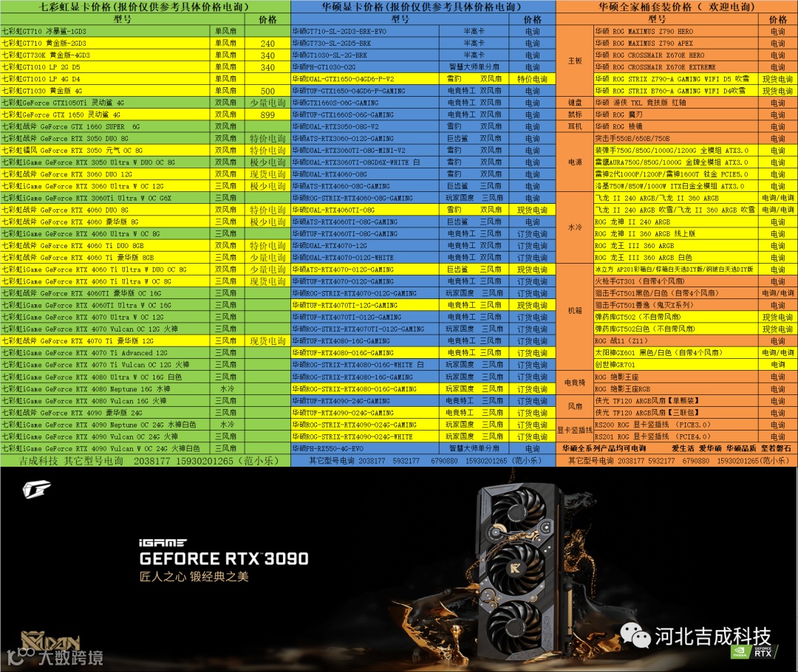
Task: Select row 'iGame RTX 4070 Ti Advanced 12G'
Action: coord(146,353)
